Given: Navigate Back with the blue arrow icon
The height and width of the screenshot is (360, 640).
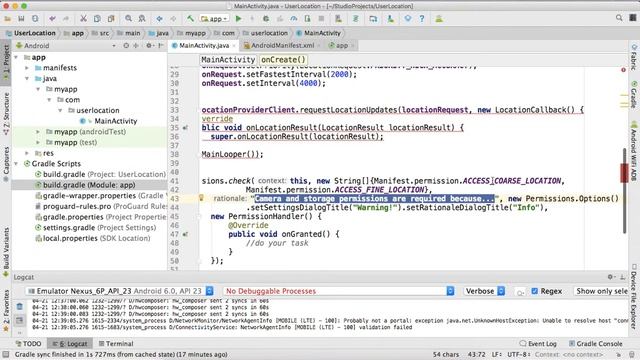Looking at the screenshot, I should [160, 19].
